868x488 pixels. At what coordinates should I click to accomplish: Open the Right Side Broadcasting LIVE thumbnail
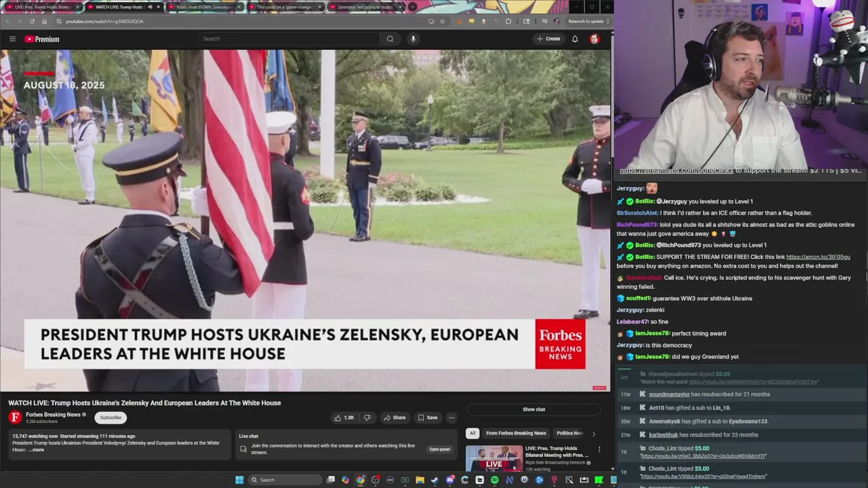[x=494, y=458]
